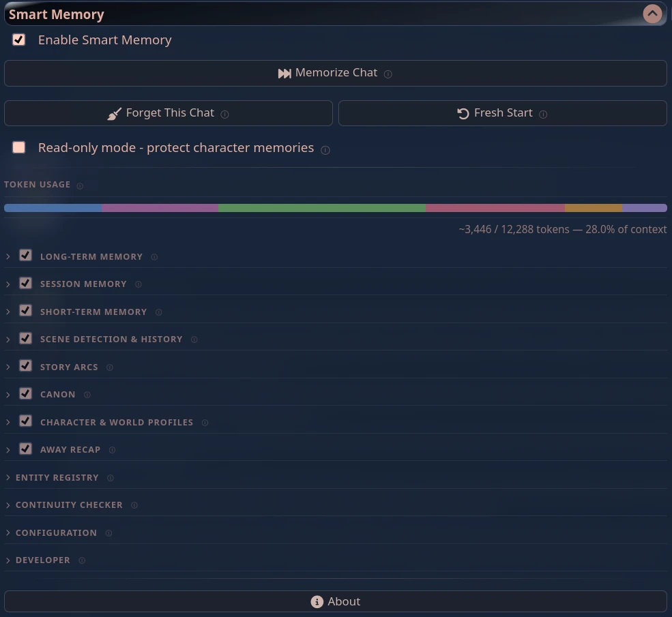Click the TOKEN USAGE label
The width and height of the screenshot is (672, 617).
[38, 185]
